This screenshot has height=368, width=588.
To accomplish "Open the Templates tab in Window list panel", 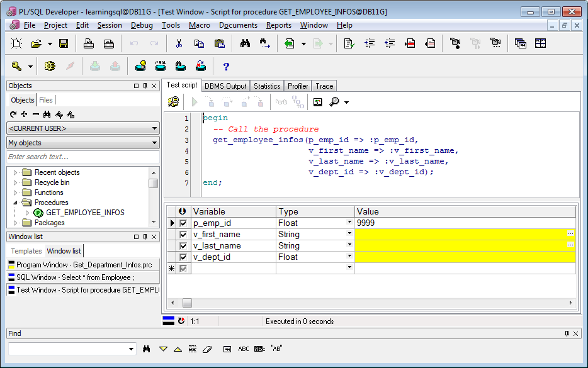I will 26,251.
